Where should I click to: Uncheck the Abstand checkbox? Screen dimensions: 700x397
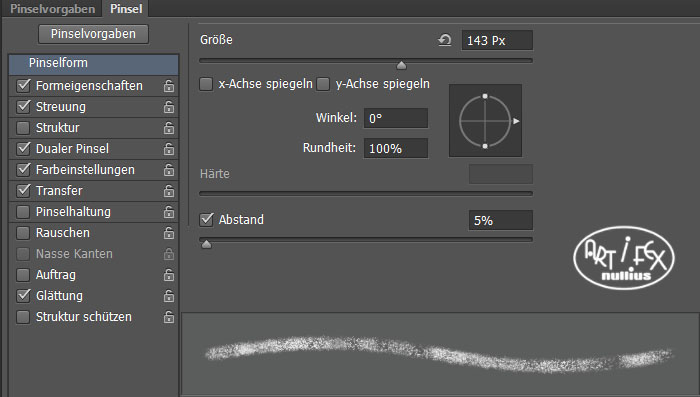(206, 219)
